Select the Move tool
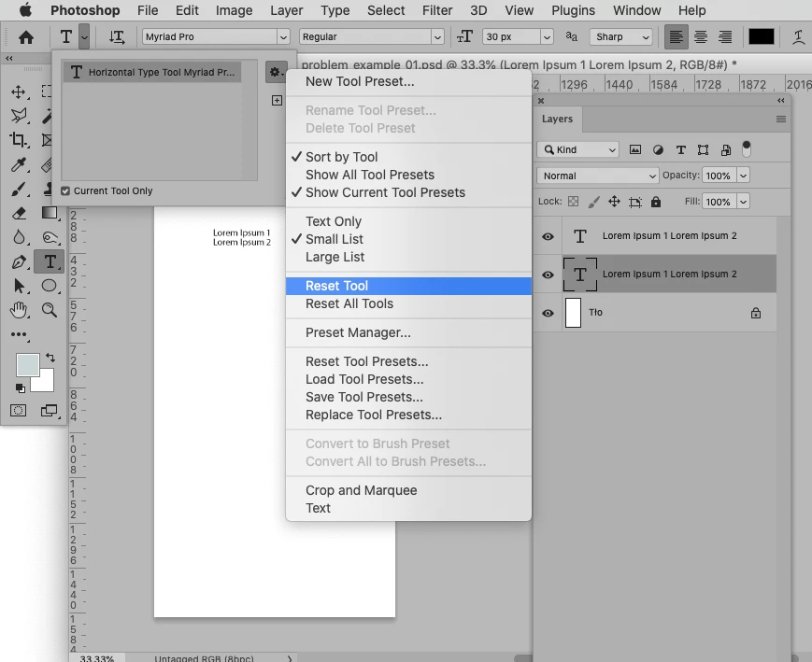The width and height of the screenshot is (812, 662). (19, 92)
